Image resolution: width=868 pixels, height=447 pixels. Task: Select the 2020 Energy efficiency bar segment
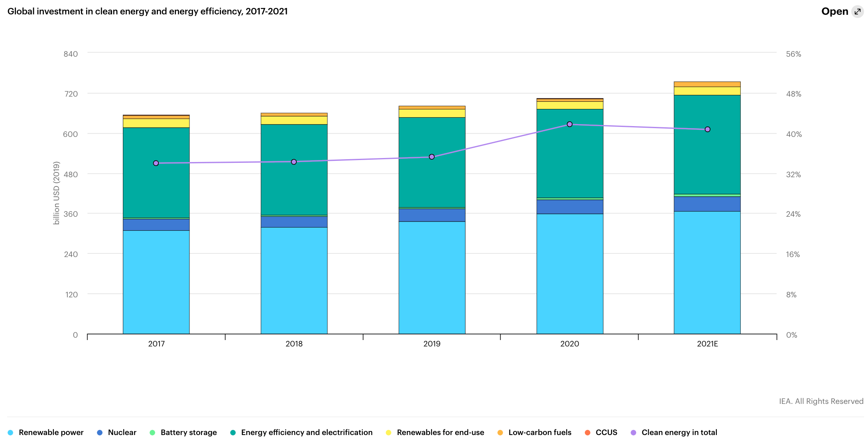(570, 154)
